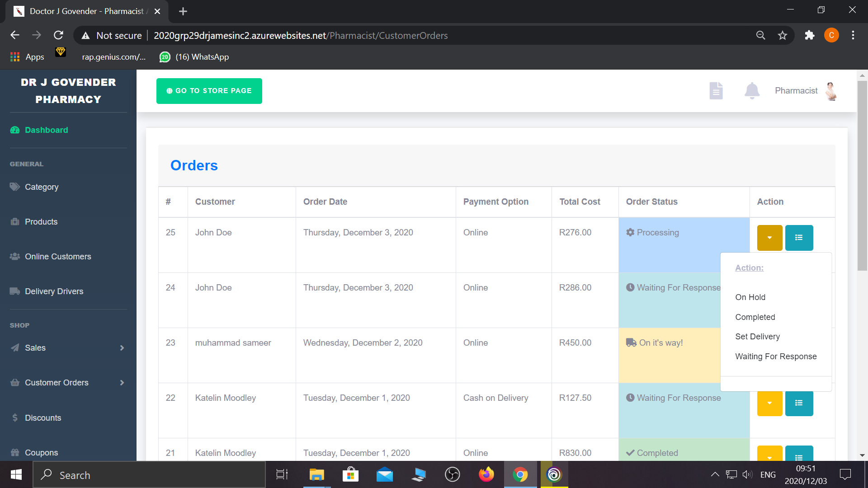Open the document icon in header
The height and width of the screenshot is (488, 868).
(x=716, y=90)
